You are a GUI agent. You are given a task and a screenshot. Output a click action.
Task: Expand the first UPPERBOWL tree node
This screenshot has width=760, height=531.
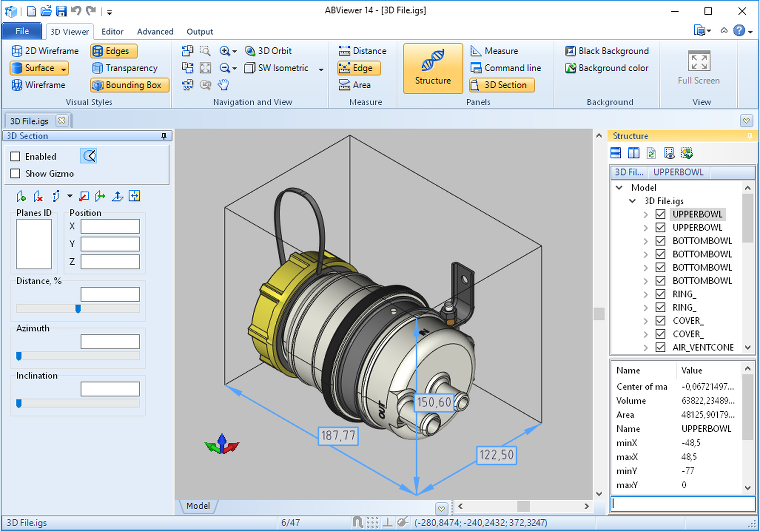click(x=646, y=214)
